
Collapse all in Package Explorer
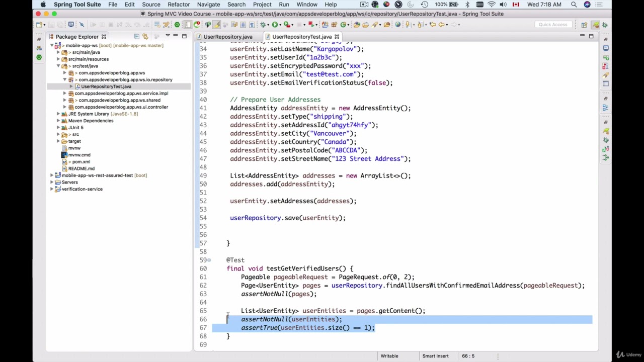[136, 36]
